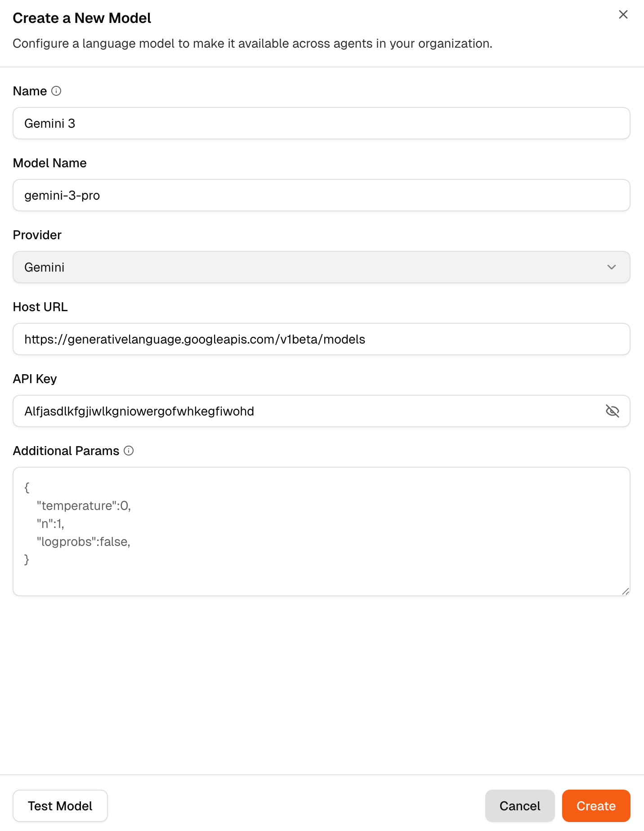The width and height of the screenshot is (644, 831).
Task: Click the Additional Params label text
Action: coord(66,451)
